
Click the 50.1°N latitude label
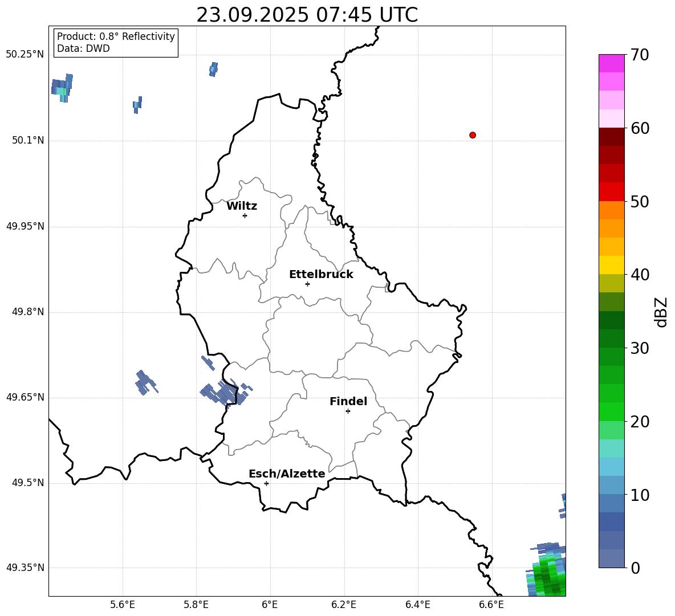28,140
